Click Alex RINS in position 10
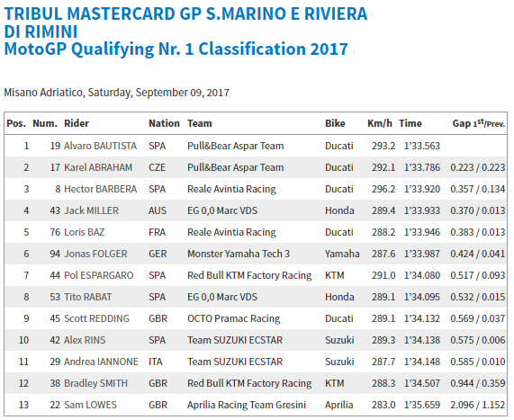514x420 pixels. click(85, 340)
